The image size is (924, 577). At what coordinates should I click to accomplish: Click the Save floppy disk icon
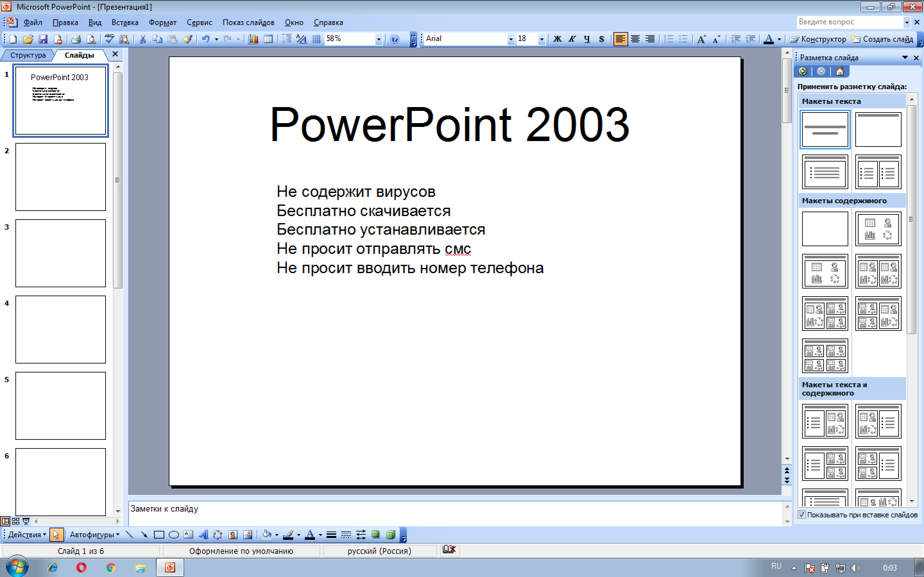pos(43,39)
